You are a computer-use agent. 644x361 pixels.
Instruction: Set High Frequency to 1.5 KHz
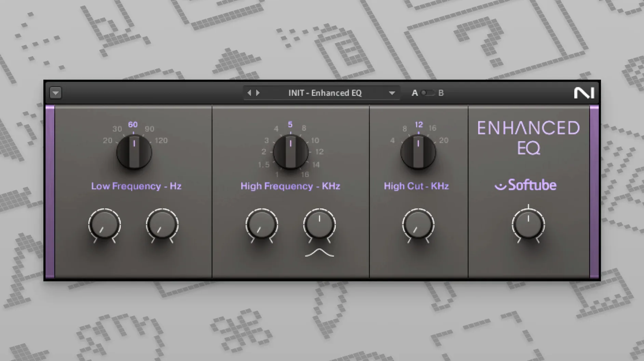(264, 165)
